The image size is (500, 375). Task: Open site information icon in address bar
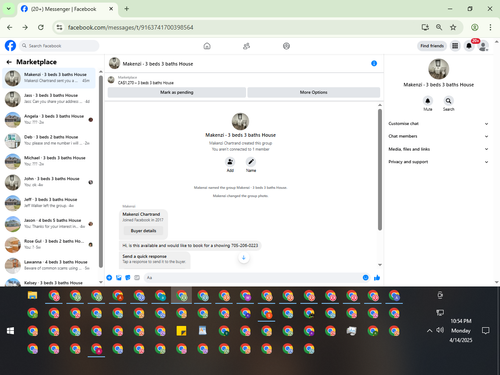[x=59, y=27]
